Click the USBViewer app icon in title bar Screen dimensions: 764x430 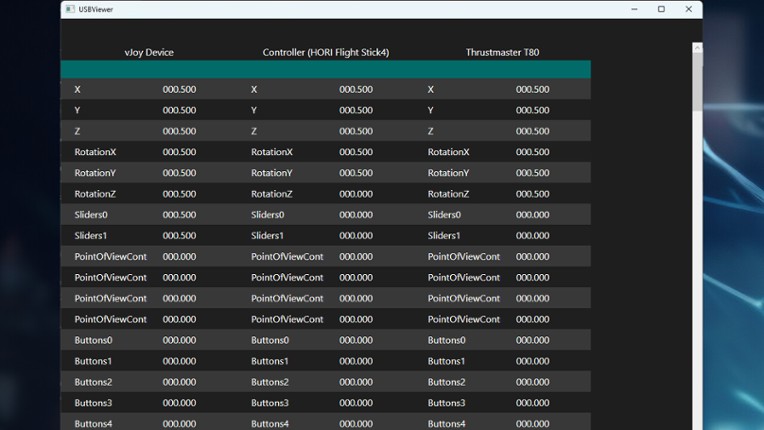point(70,9)
